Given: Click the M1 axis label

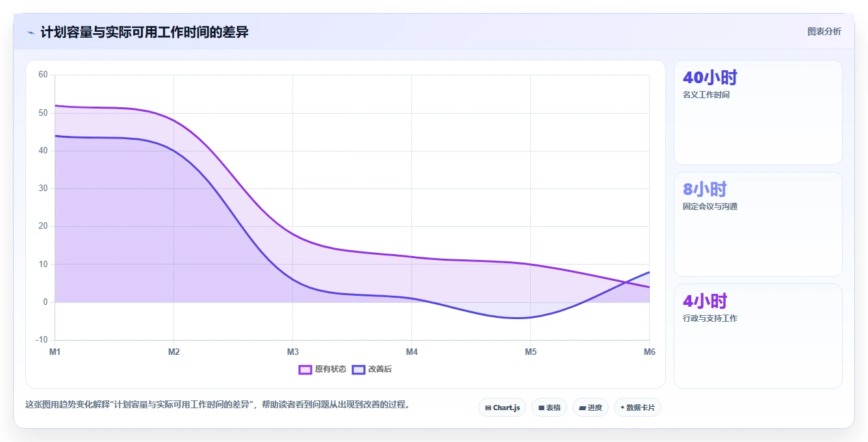Looking at the screenshot, I should coord(55,352).
